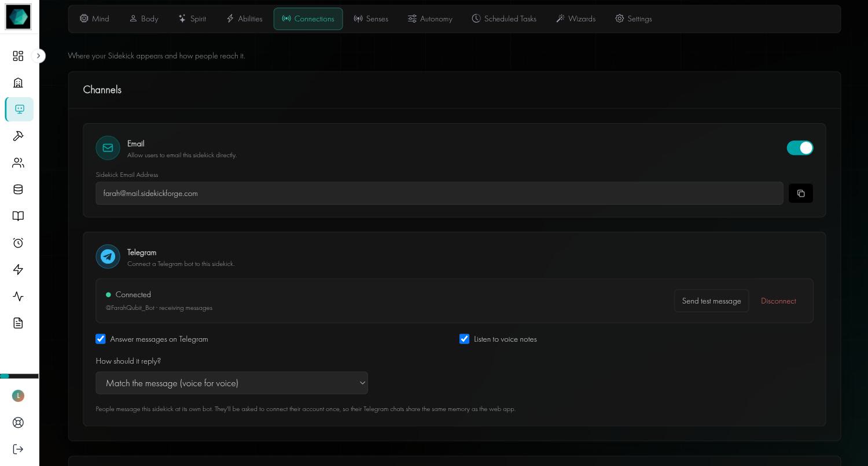Click the Sidekick Email Address field
The width and height of the screenshot is (868, 466).
(x=439, y=193)
